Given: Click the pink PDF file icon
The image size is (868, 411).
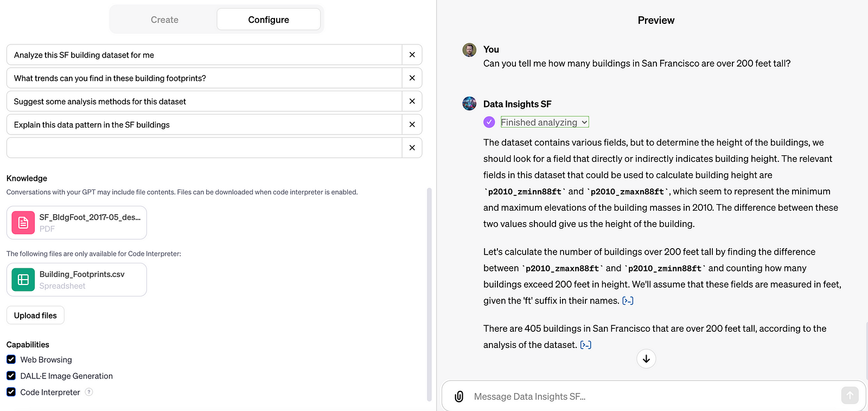Looking at the screenshot, I should point(23,223).
